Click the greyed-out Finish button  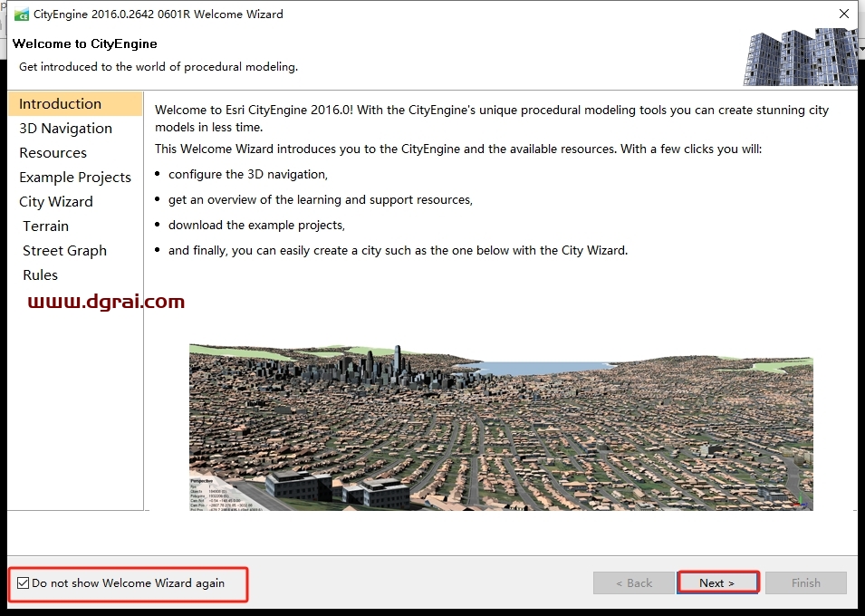pos(806,582)
